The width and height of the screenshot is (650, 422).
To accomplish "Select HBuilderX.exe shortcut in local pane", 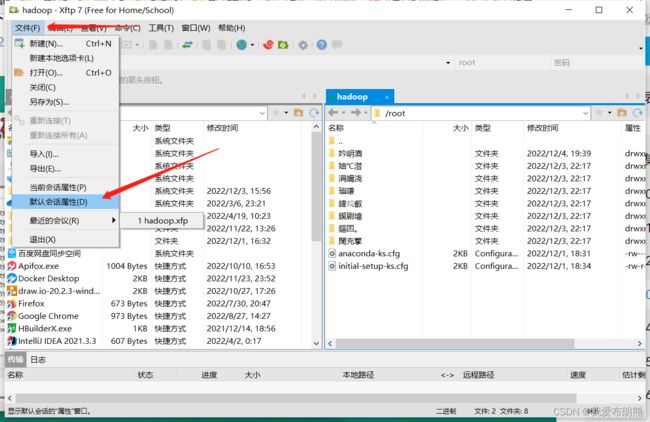I will (x=45, y=328).
